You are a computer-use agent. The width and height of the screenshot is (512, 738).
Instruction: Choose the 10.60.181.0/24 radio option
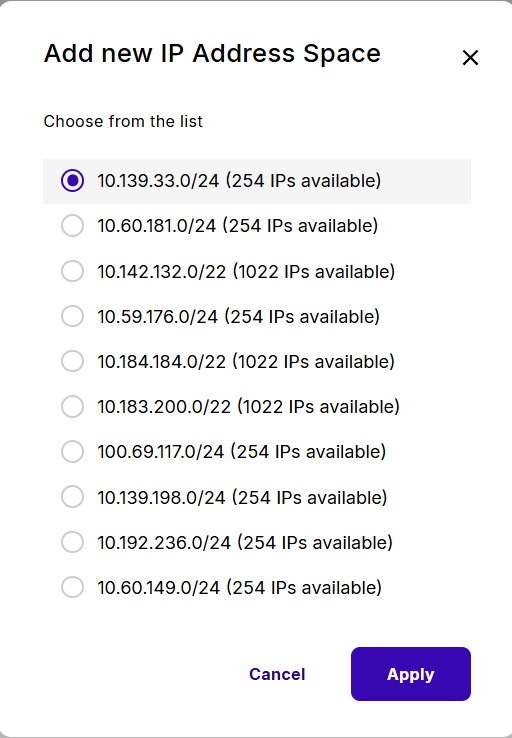pyautogui.click(x=72, y=226)
